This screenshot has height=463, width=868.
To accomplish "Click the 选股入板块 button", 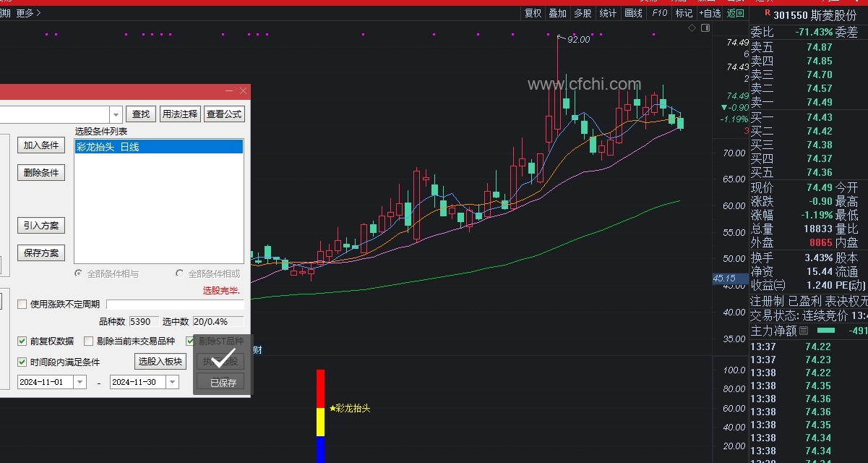I will [160, 362].
